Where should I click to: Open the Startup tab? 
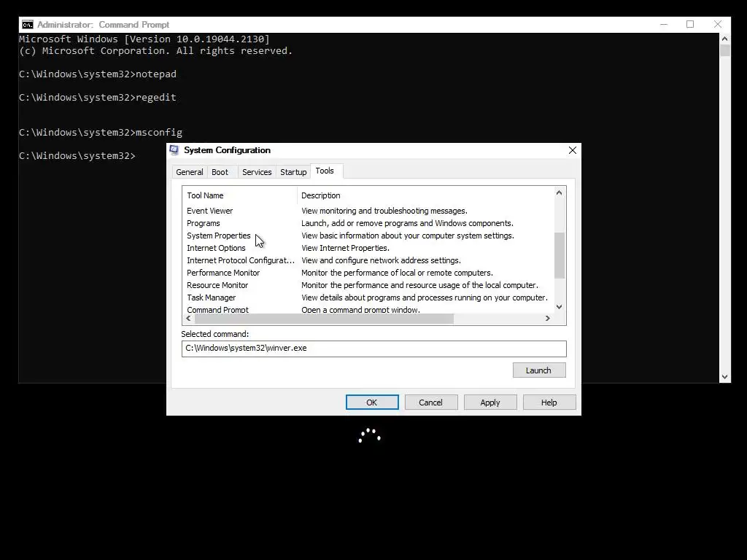coord(293,172)
